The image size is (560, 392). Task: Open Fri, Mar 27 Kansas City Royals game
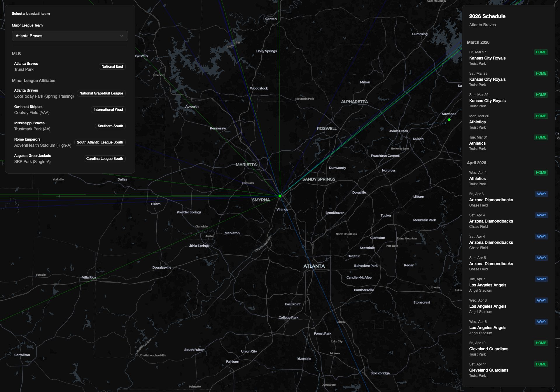[508, 58]
